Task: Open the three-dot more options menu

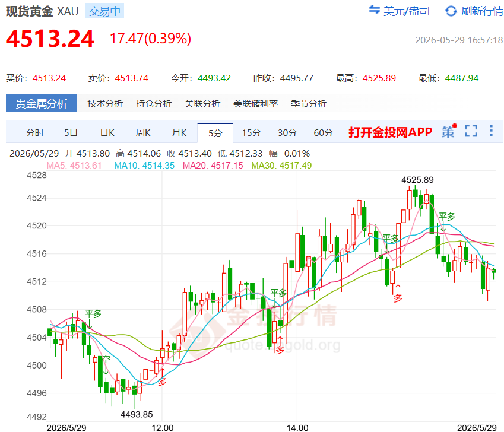Action: click(491, 131)
